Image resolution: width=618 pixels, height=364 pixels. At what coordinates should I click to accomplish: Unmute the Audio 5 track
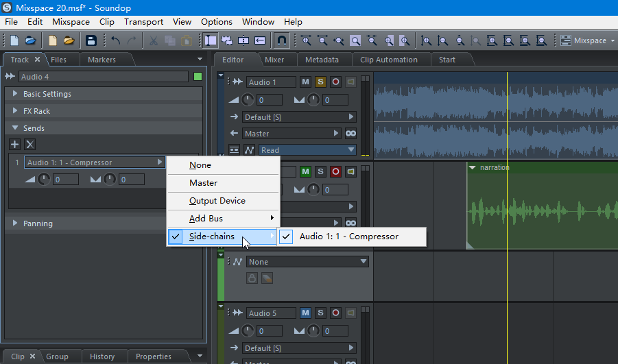(x=305, y=313)
